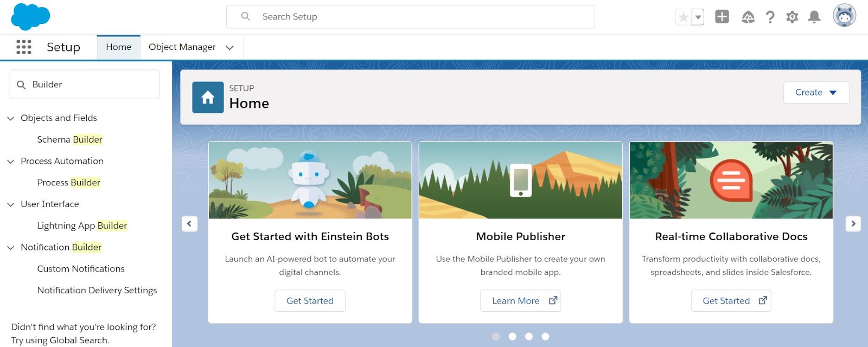Click the favorites star icon
868x347 pixels.
point(684,17)
